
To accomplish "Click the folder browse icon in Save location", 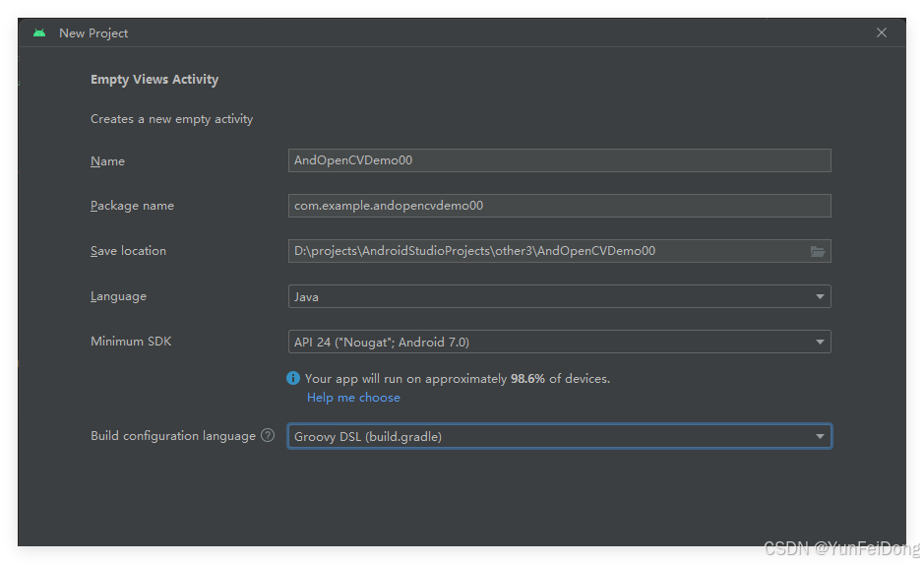I will [x=818, y=251].
